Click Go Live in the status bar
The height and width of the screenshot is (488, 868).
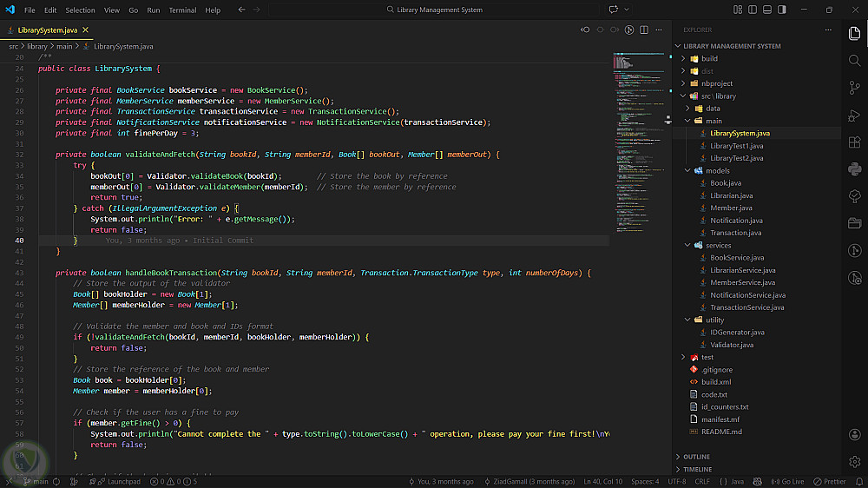[787, 481]
